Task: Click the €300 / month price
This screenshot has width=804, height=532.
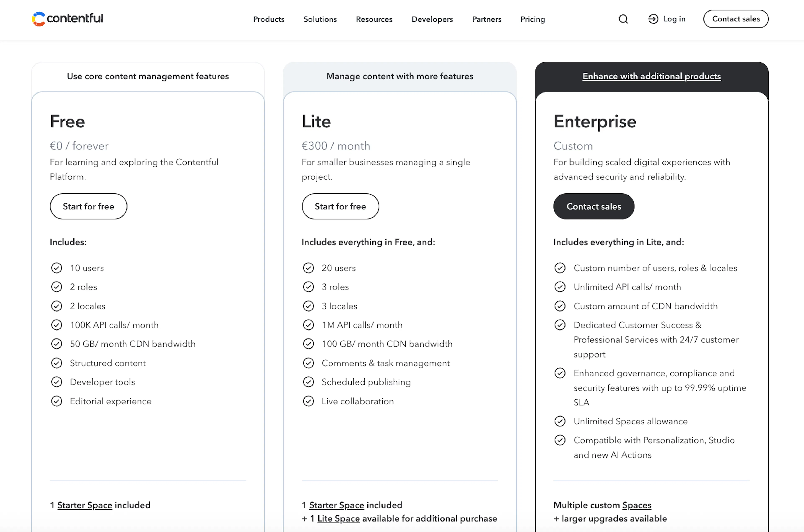Action: click(x=336, y=146)
